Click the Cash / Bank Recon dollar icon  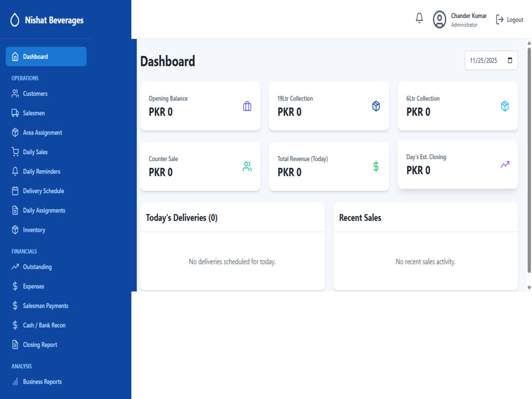15,325
